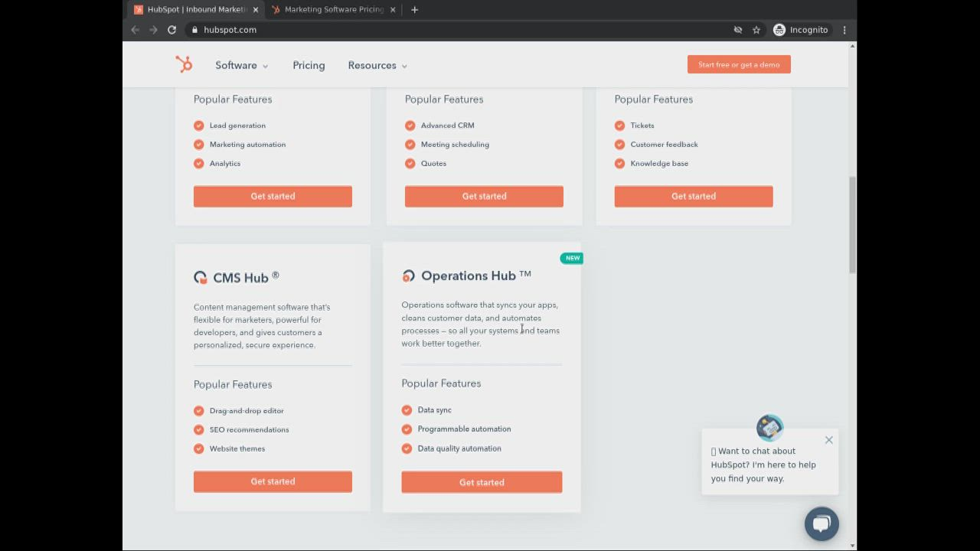This screenshot has width=980, height=551.
Task: Click the scrollbar down arrow
Action: click(852, 546)
